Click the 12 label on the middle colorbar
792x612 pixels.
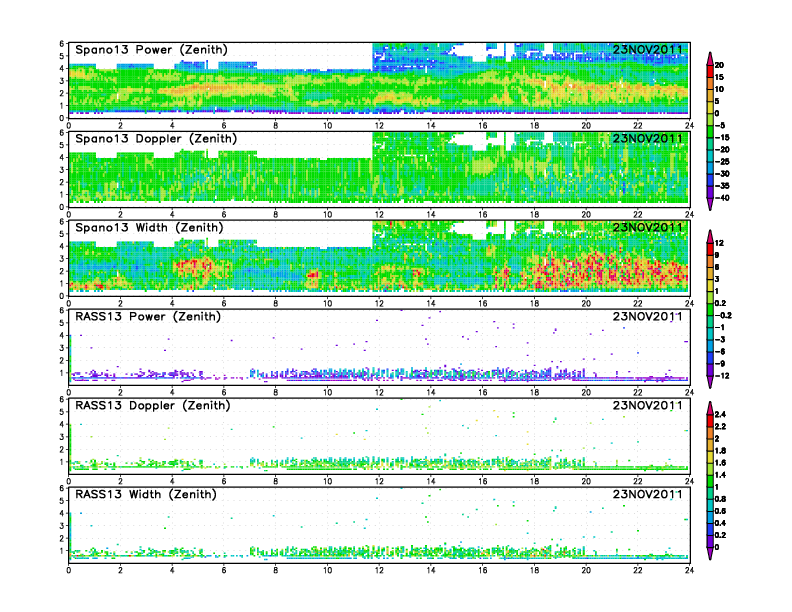[x=719, y=243]
